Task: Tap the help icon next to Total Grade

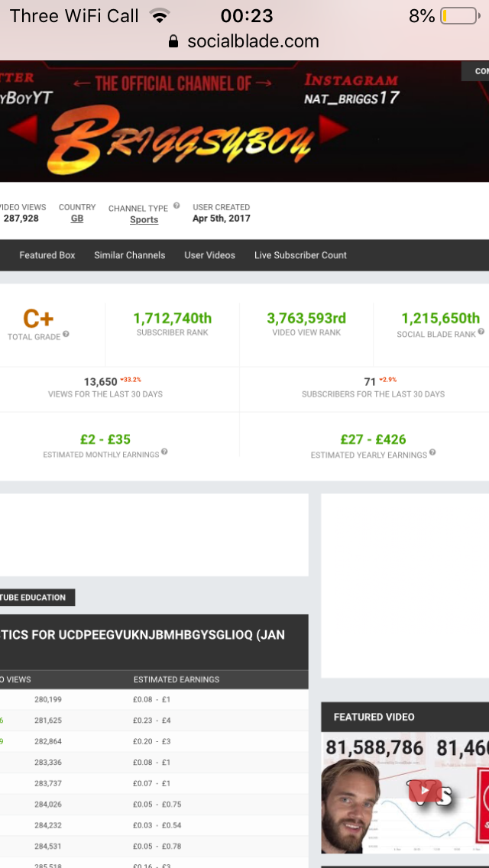Action: [x=66, y=334]
